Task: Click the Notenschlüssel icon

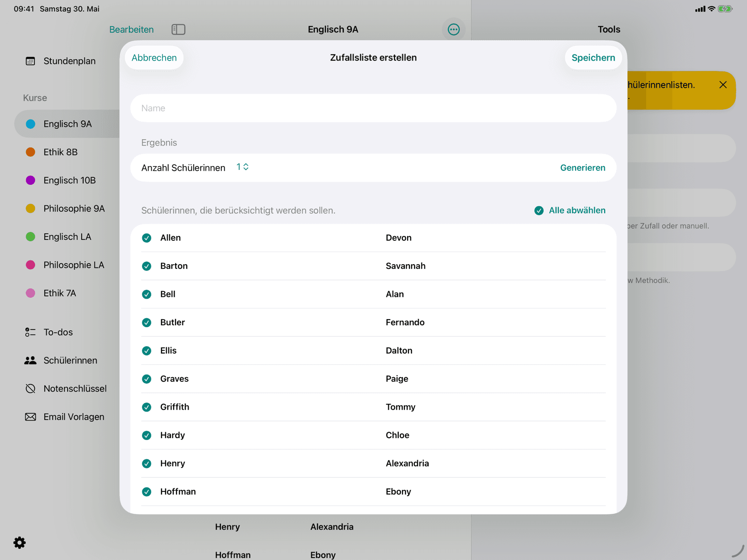Action: pyautogui.click(x=30, y=389)
